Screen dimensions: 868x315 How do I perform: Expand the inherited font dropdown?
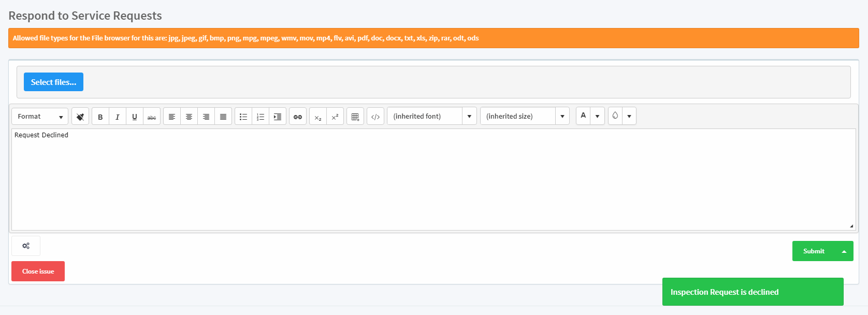click(469, 117)
